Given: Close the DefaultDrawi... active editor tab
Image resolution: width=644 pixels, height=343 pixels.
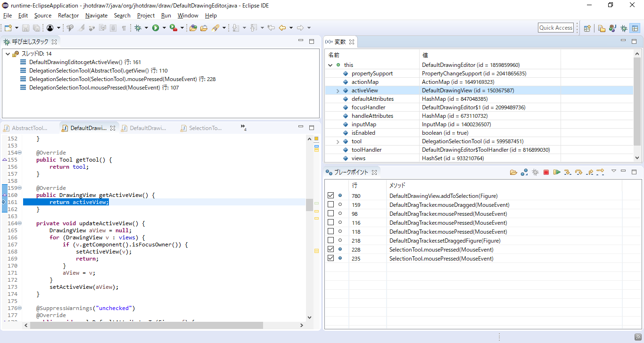Looking at the screenshot, I should 113,128.
